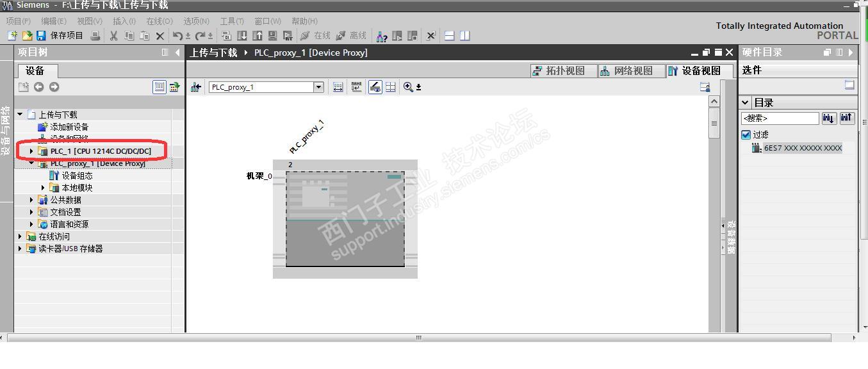Paste with the clipboard icon
This screenshot has height=369, width=868.
pos(145,36)
